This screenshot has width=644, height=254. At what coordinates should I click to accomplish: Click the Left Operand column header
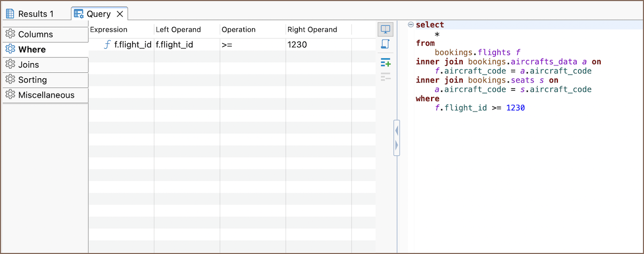coord(178,29)
